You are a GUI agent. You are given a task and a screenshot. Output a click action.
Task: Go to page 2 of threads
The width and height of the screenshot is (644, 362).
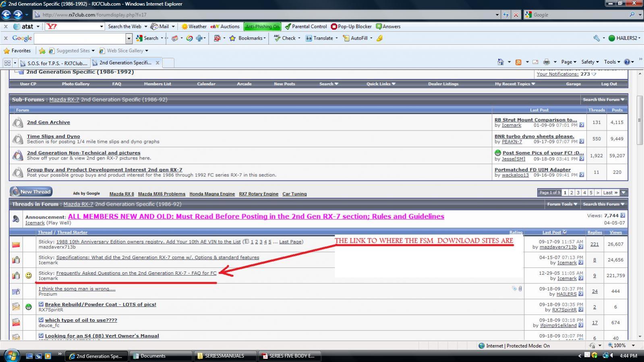click(572, 193)
